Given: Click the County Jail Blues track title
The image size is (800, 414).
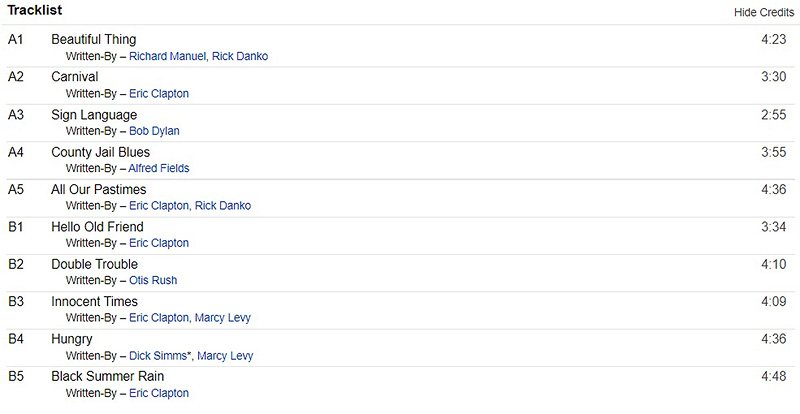Looking at the screenshot, I should coord(100,152).
